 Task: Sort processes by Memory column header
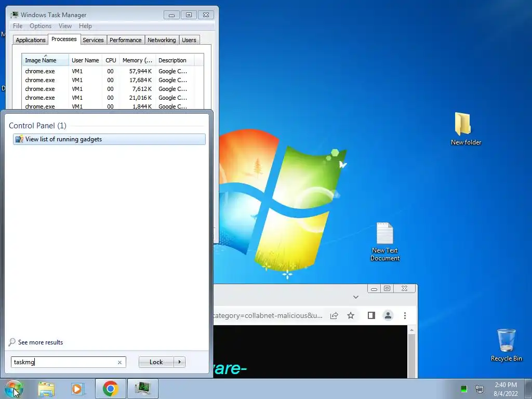click(137, 60)
